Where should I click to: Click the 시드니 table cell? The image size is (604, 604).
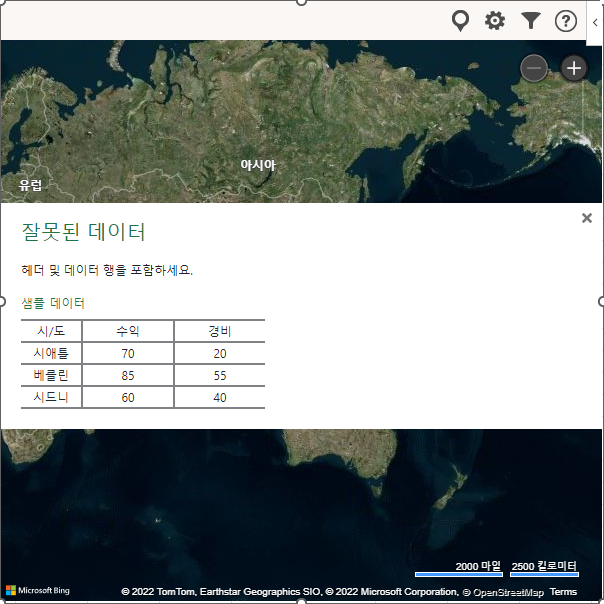coord(51,397)
